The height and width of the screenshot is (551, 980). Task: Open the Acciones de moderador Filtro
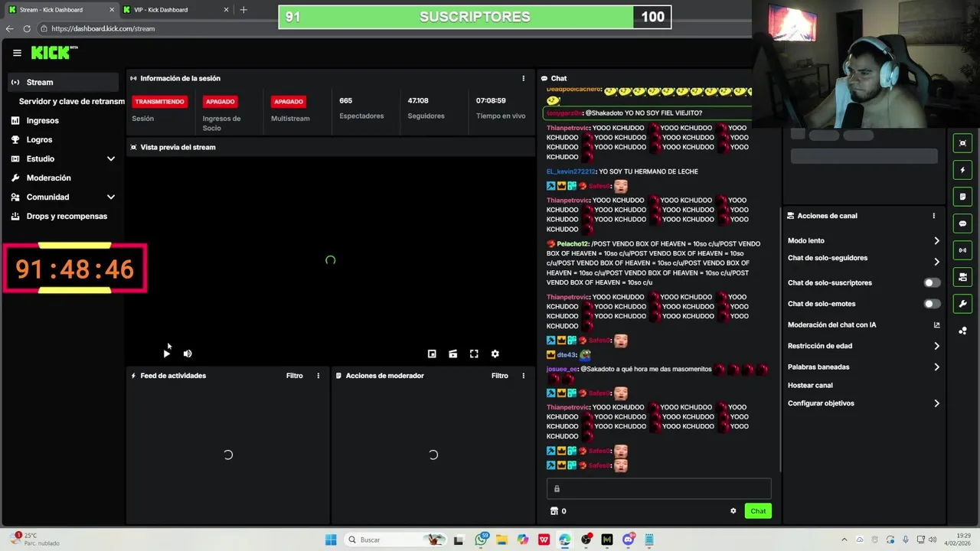point(500,376)
